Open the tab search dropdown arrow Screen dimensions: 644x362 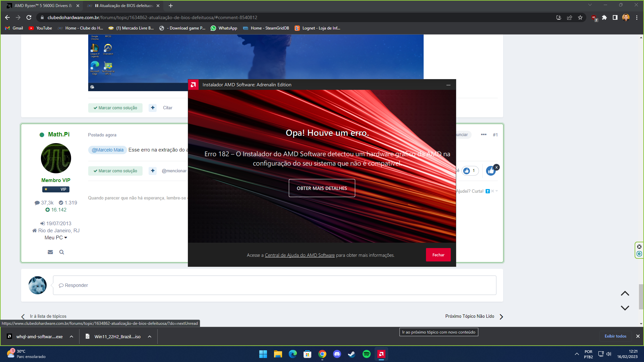(x=590, y=5)
